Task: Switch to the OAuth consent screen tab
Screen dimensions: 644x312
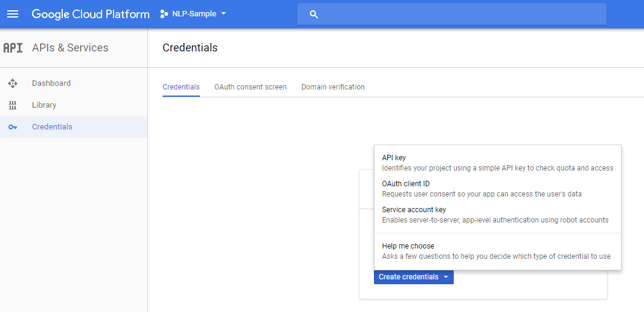Action: point(251,87)
